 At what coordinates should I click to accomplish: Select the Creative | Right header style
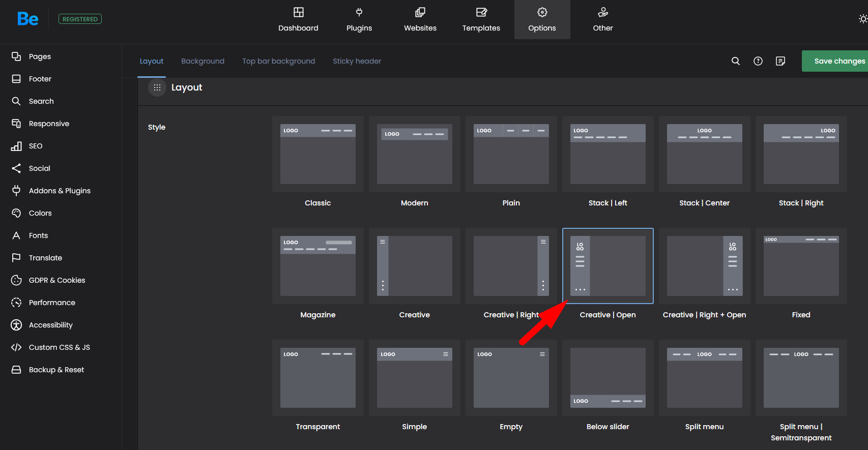tap(511, 266)
